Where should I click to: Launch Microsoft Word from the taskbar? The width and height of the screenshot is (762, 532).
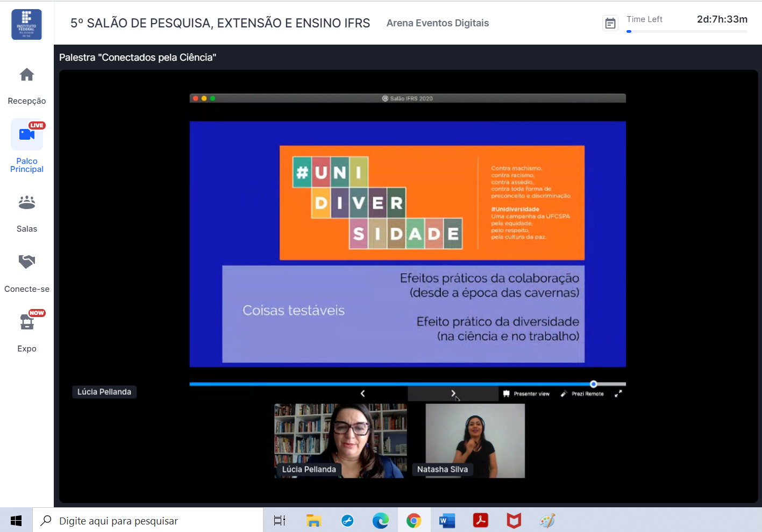tap(447, 521)
